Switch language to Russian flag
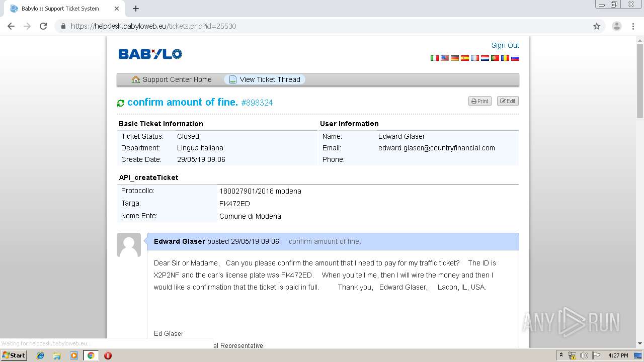644x362 pixels. coord(515,58)
